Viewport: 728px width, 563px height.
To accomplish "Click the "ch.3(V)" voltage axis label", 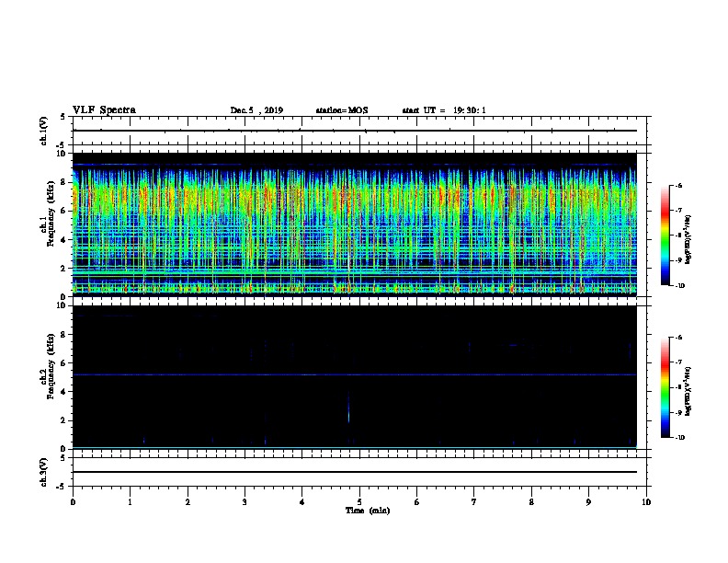I will [x=44, y=472].
